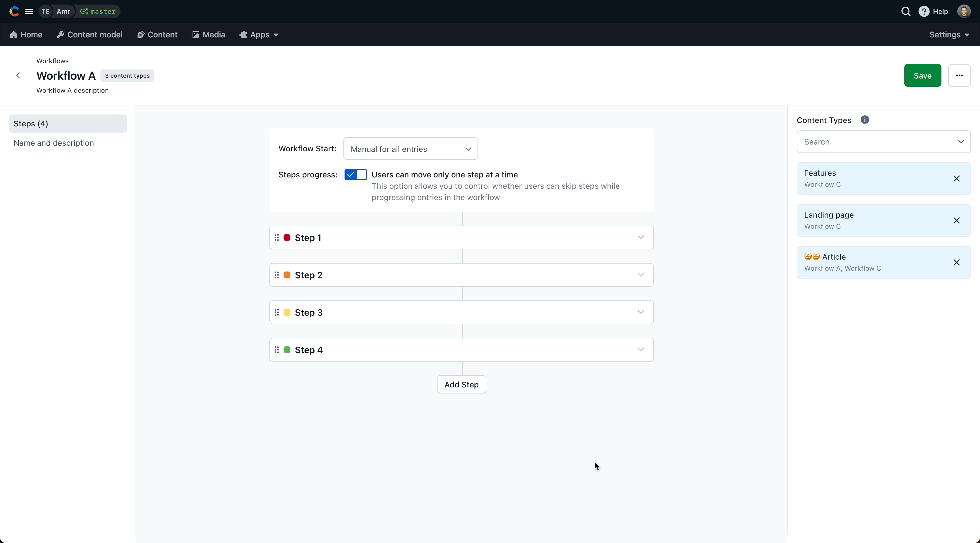Click the green Step 4 color swatch

287,350
